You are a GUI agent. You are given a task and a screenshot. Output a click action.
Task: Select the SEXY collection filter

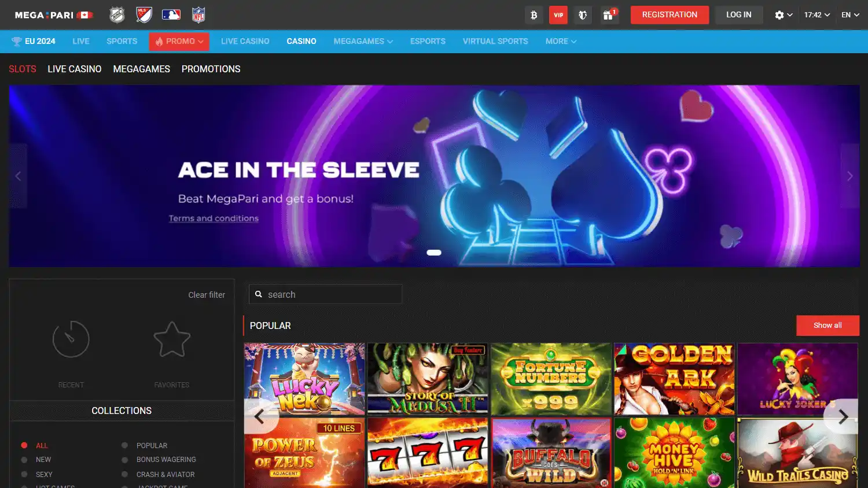pyautogui.click(x=36, y=475)
